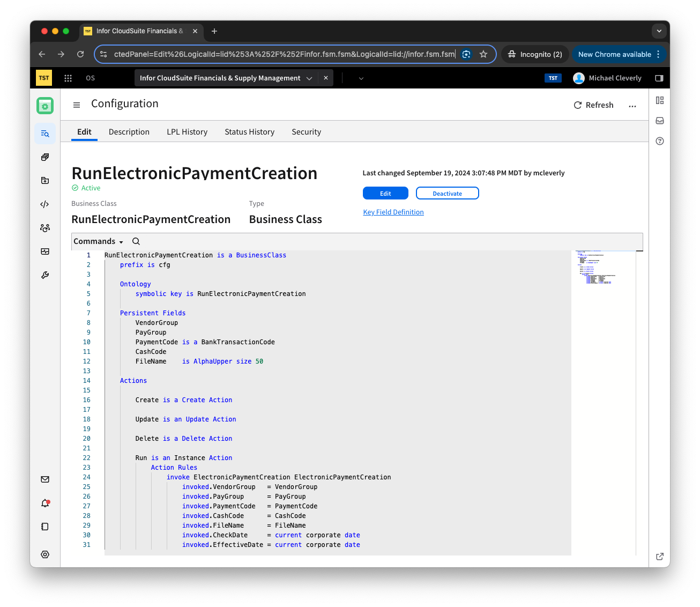Click the Incognito (2) indicator
Image resolution: width=700 pixels, height=607 pixels.
[535, 54]
